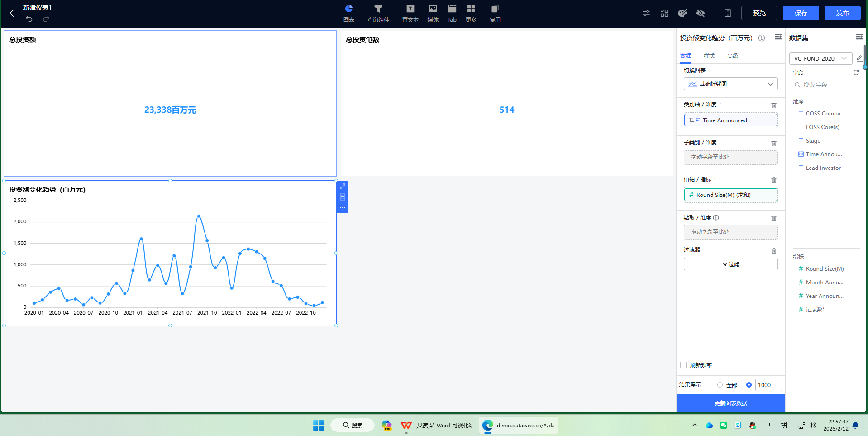Switch to the 数据 tab
The height and width of the screenshot is (436, 868).
(686, 56)
